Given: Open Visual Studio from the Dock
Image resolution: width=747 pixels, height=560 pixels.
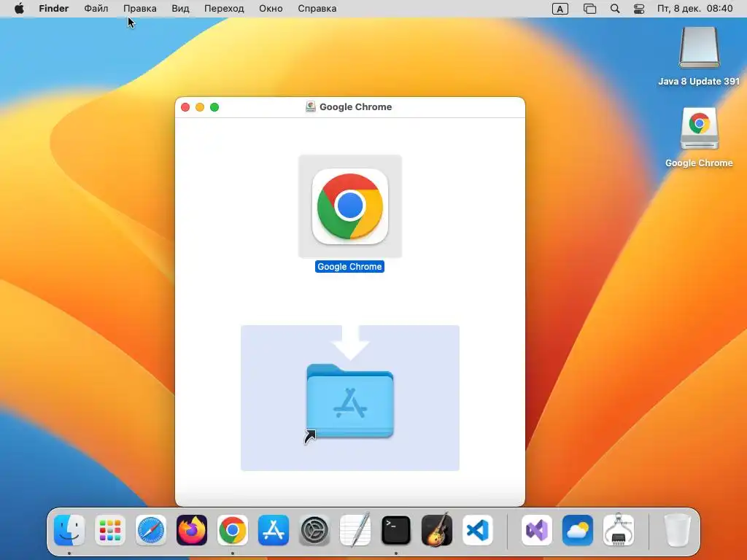Looking at the screenshot, I should [x=537, y=530].
